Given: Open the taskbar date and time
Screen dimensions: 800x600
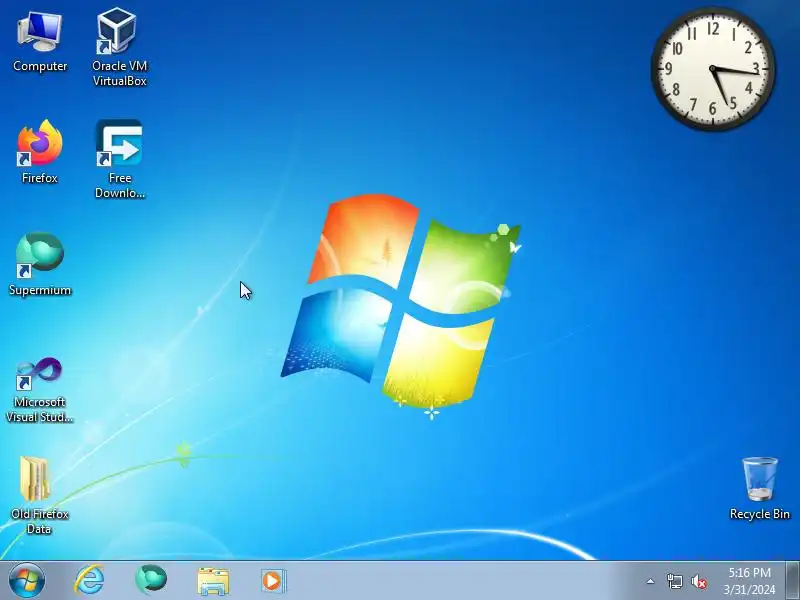Looking at the screenshot, I should (749, 581).
